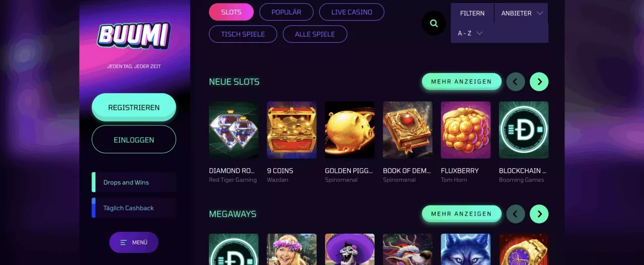
Task: Open Diamond Royale game thumbnail
Action: [233, 130]
